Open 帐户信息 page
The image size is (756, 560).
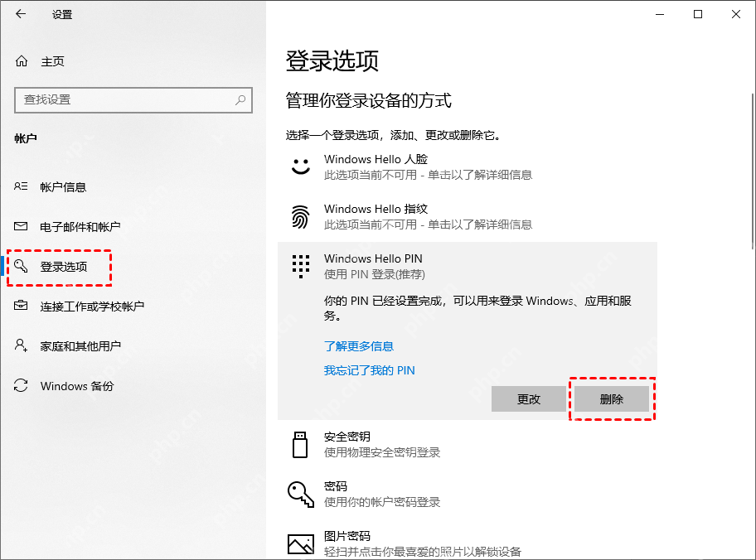(63, 187)
